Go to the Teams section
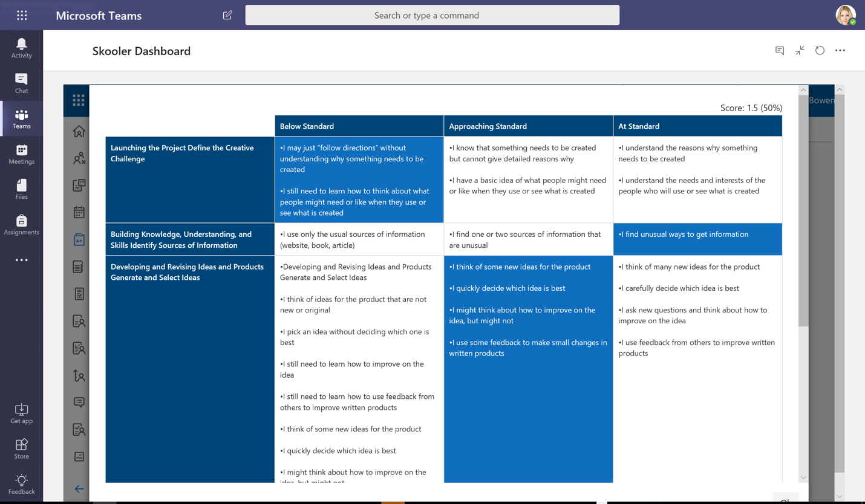865x504 pixels. point(21,119)
